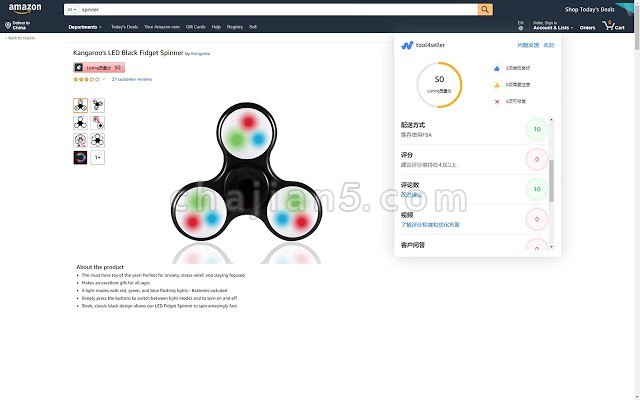
Task: Open the Account & Lists dropdown
Action: click(x=553, y=26)
